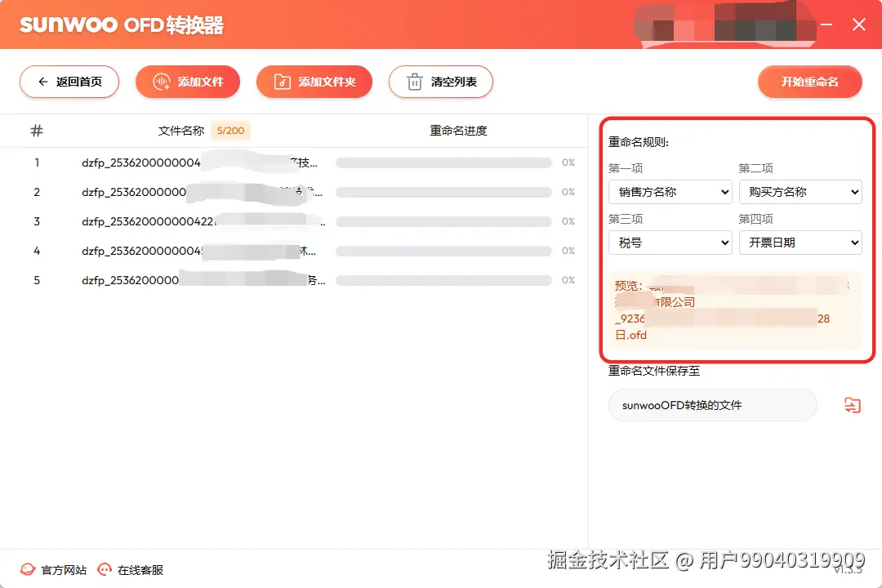The width and height of the screenshot is (882, 588).
Task: Select file row 2 in the list
Action: 294,192
